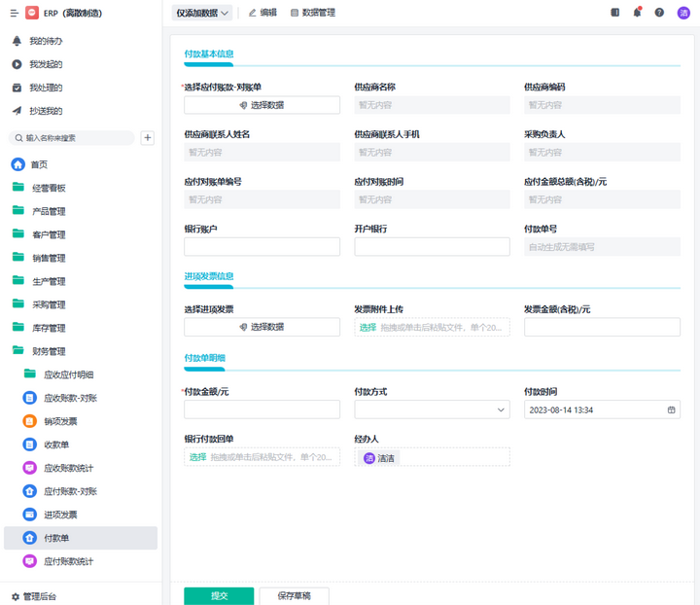Viewport: 700px width, 605px height.
Task: Open the help question mark icon
Action: [x=659, y=13]
